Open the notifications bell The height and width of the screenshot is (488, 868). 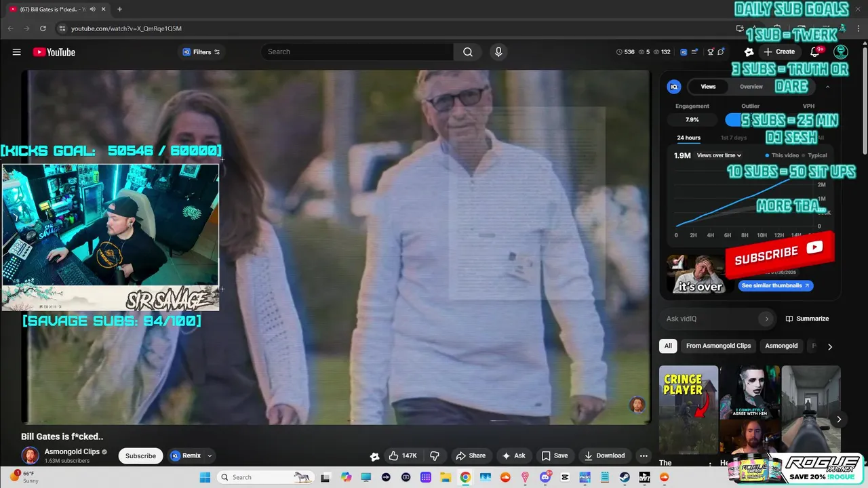816,52
